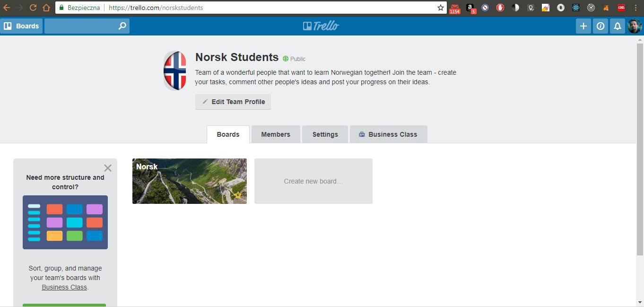This screenshot has width=644, height=307.
Task: Click the Norsk Students team title
Action: pos(237,57)
